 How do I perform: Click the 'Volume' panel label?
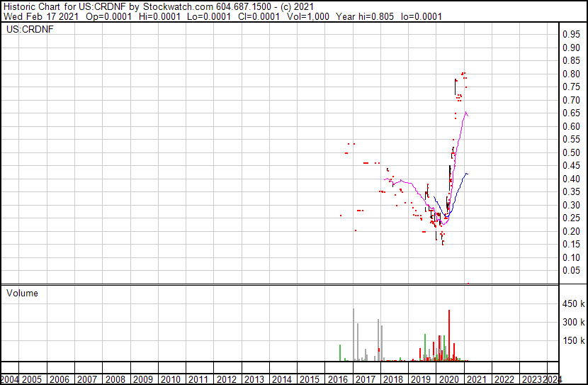click(22, 293)
